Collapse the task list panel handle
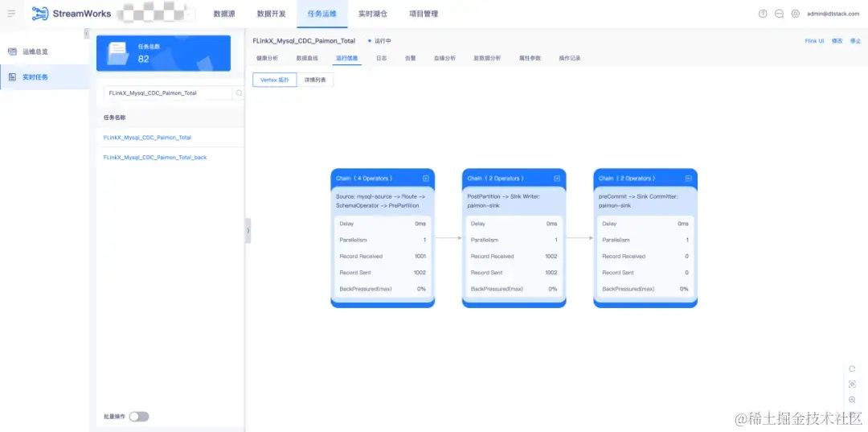The height and width of the screenshot is (432, 868). [248, 230]
